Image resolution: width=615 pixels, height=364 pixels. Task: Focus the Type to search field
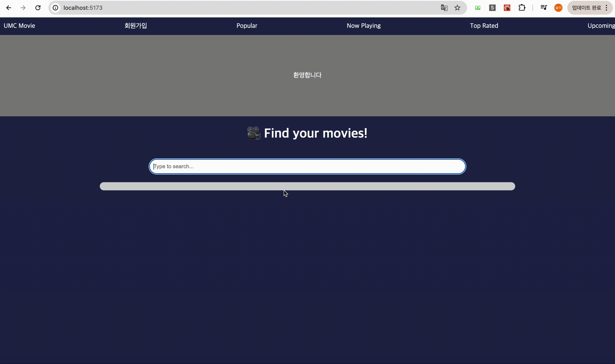[307, 167]
